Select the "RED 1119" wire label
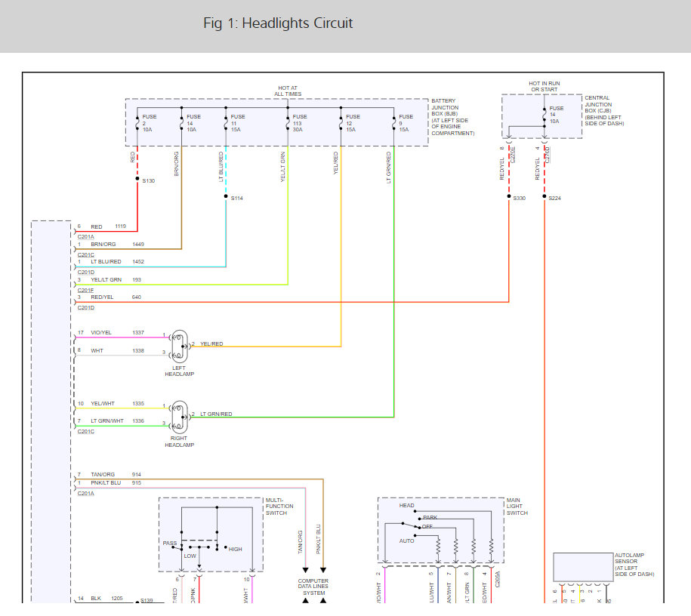Image resolution: width=691 pixels, height=616 pixels. (109, 226)
